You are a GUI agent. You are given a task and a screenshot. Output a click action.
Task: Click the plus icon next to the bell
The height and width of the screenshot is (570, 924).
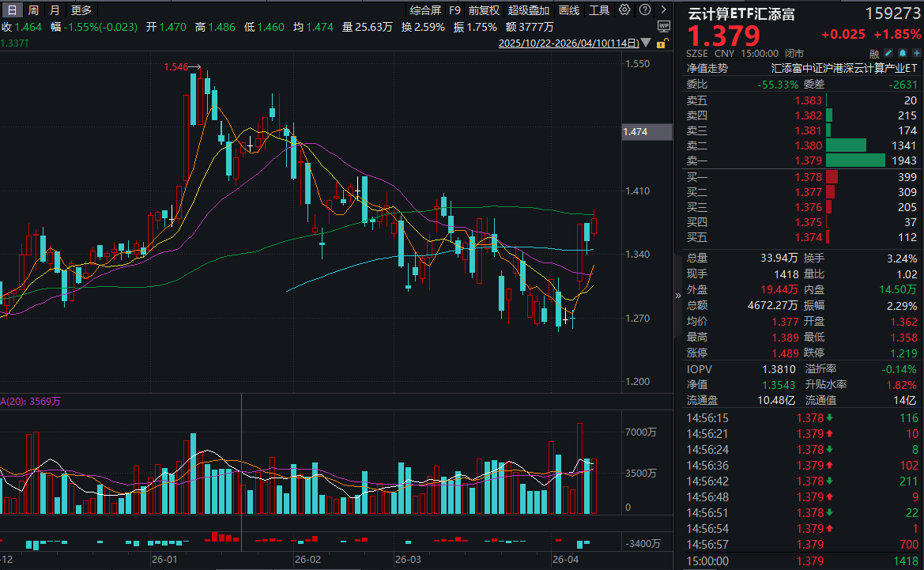tap(917, 51)
